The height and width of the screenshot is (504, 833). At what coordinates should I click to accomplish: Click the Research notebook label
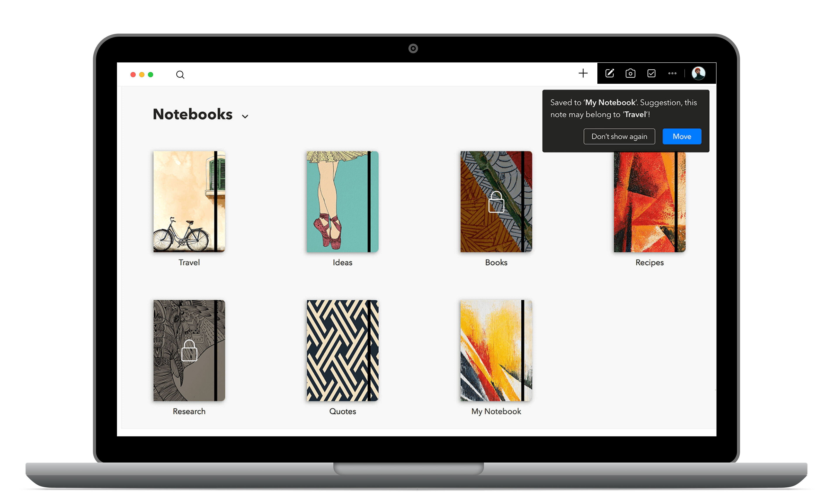pos(189,411)
